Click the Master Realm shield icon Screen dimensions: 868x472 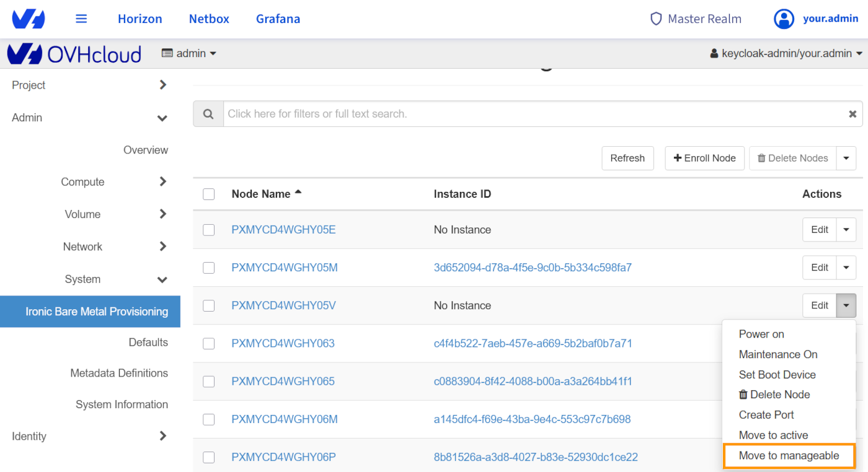click(x=656, y=19)
